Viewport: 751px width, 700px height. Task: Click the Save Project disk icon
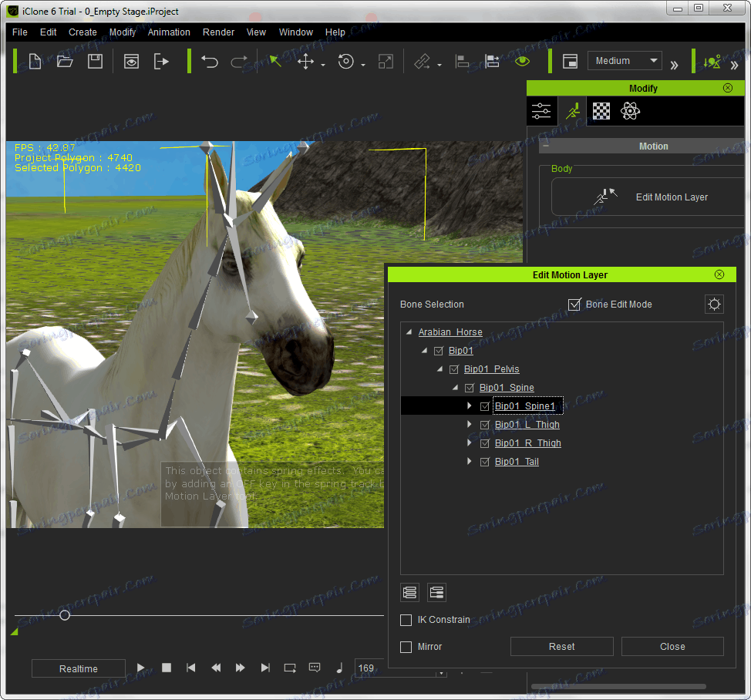pos(95,62)
